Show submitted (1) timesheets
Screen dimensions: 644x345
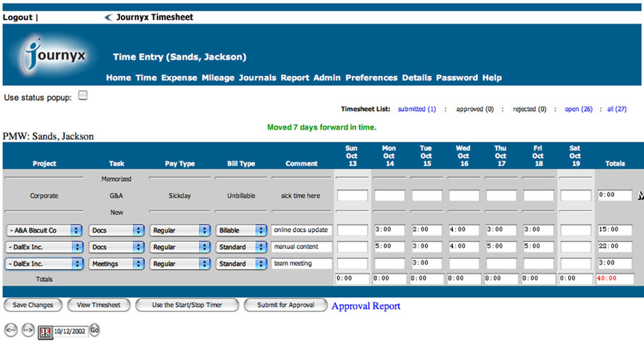point(416,110)
